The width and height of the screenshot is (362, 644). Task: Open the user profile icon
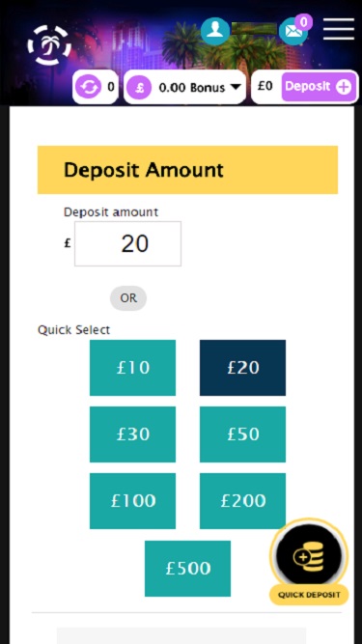pyautogui.click(x=215, y=31)
